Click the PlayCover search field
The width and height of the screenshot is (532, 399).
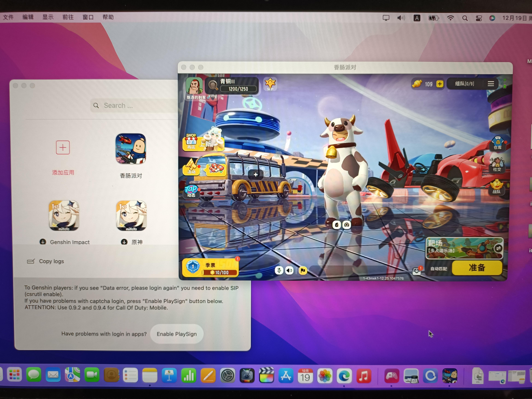click(134, 105)
